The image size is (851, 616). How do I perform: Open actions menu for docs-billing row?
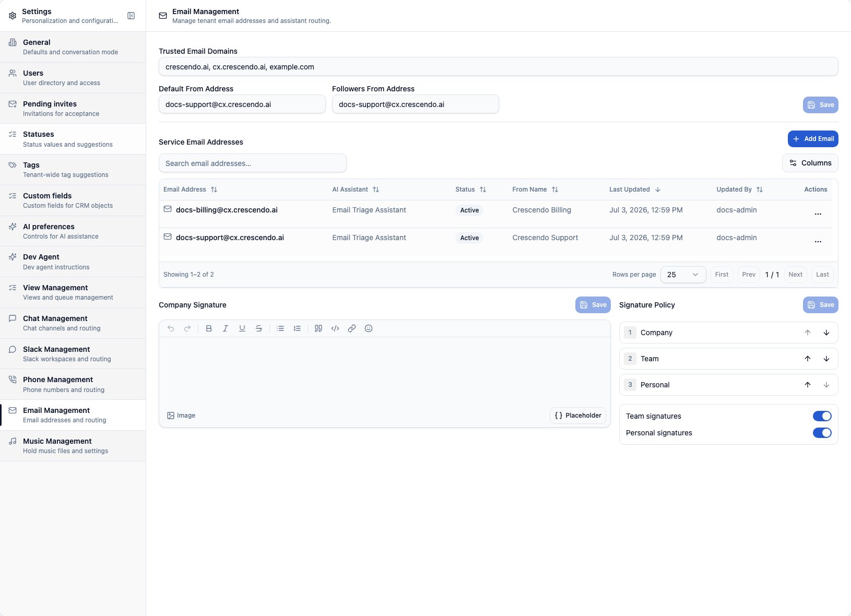tap(818, 214)
